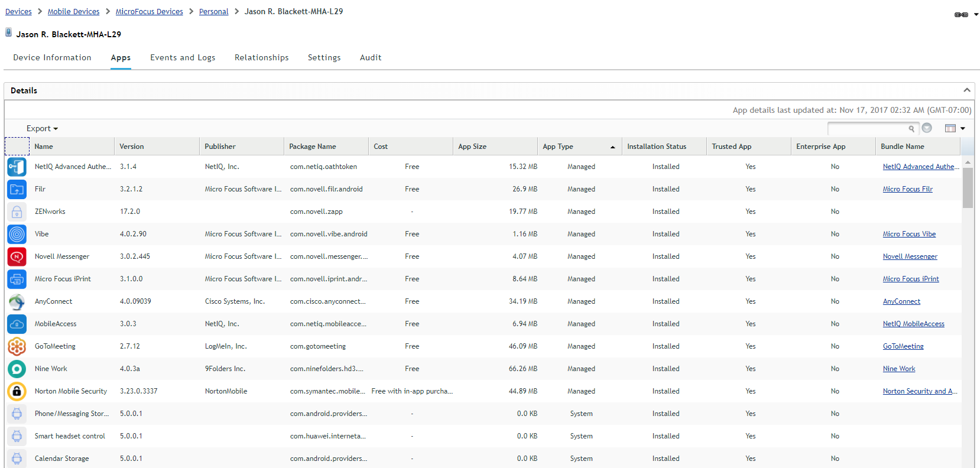The width and height of the screenshot is (980, 468).
Task: Open the NetIQ Advanced Authentication bundle link
Action: click(x=920, y=167)
